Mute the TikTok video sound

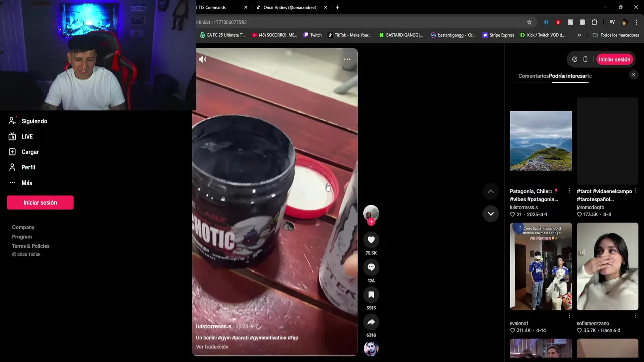point(203,59)
